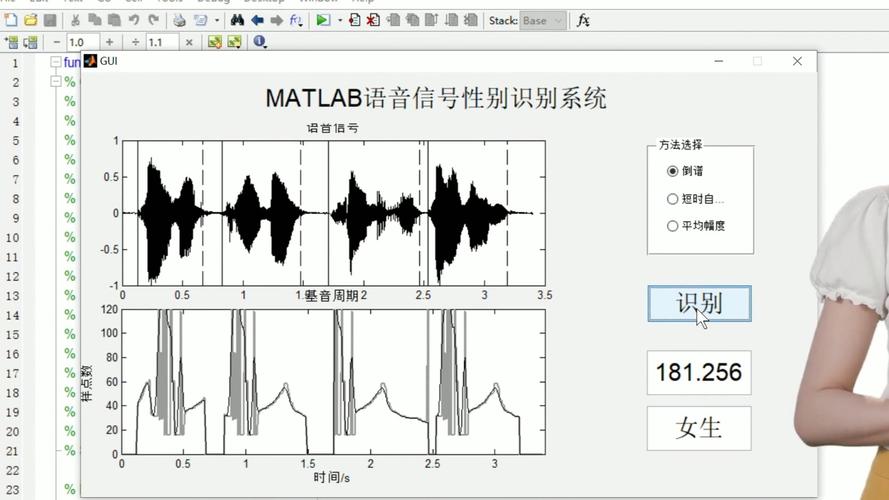Click the 181.256 frequency result box

pyautogui.click(x=699, y=372)
